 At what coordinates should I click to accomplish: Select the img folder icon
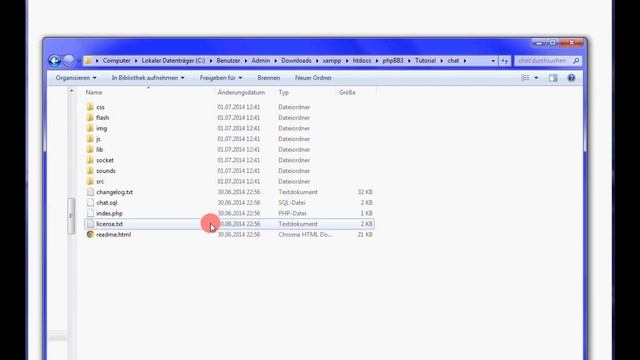click(90, 128)
